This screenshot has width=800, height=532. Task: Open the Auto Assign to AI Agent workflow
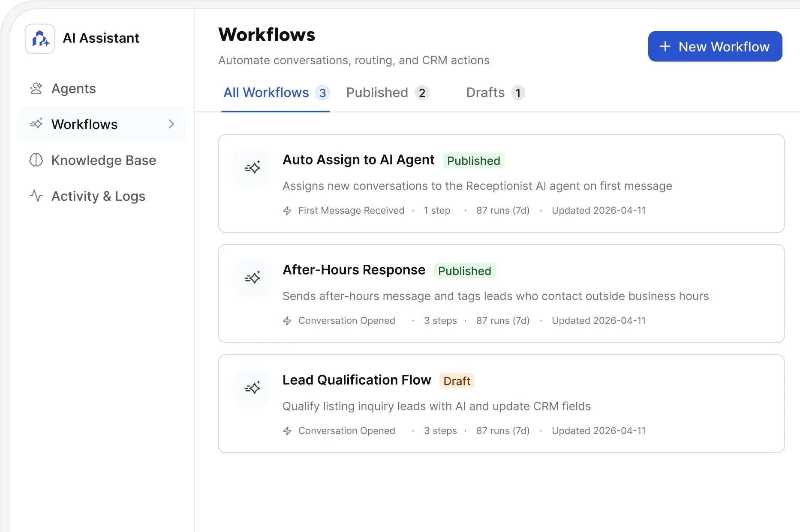coord(502,184)
